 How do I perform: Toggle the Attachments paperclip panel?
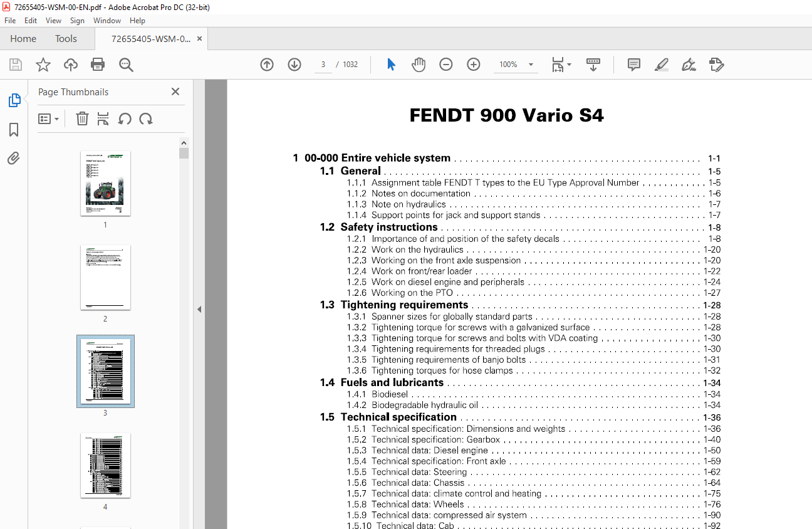pyautogui.click(x=14, y=159)
